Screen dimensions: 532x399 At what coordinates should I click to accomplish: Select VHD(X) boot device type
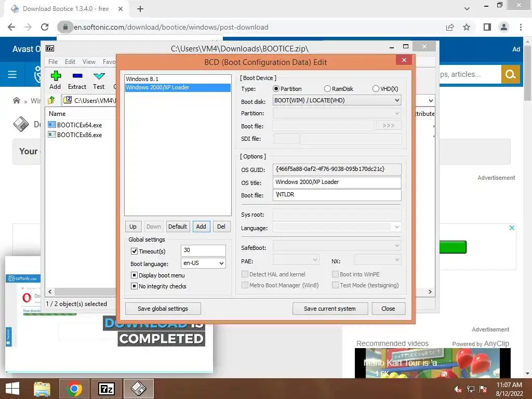[376, 88]
